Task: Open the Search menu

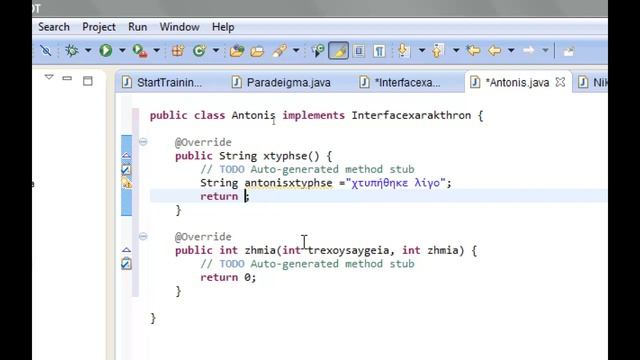Action: point(54,27)
